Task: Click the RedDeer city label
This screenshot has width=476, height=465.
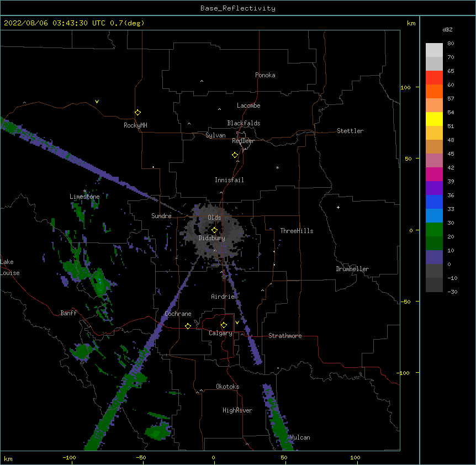Action: point(243,141)
